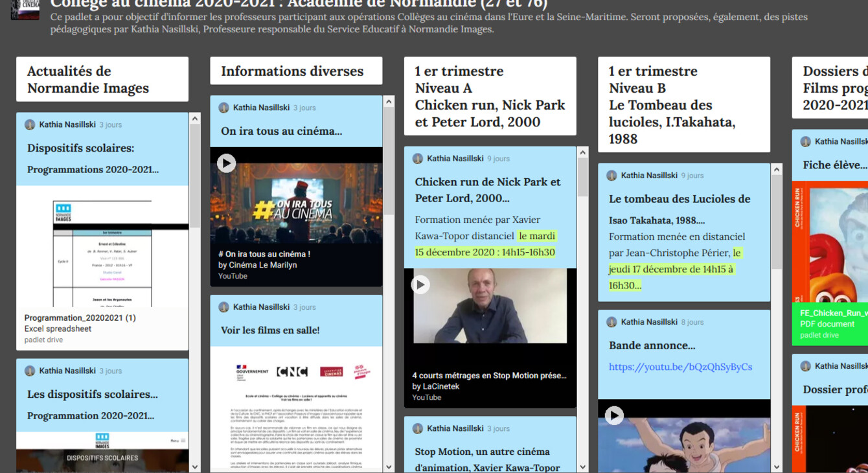Click avatar on 'On ira tous au cinéma' post
This screenshot has width=868, height=473.
coord(223,108)
